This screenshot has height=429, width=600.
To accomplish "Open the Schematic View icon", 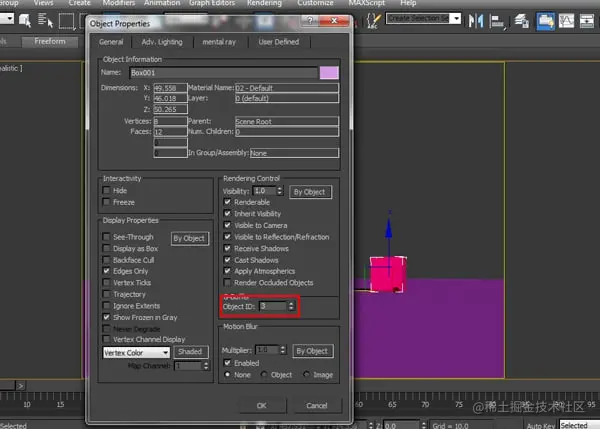I will [x=587, y=21].
